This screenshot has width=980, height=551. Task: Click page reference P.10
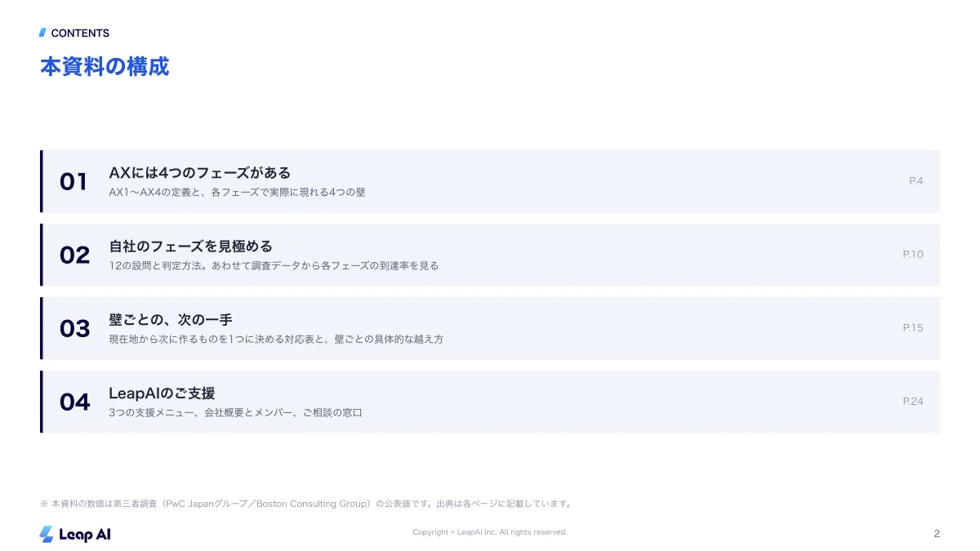[x=913, y=255]
